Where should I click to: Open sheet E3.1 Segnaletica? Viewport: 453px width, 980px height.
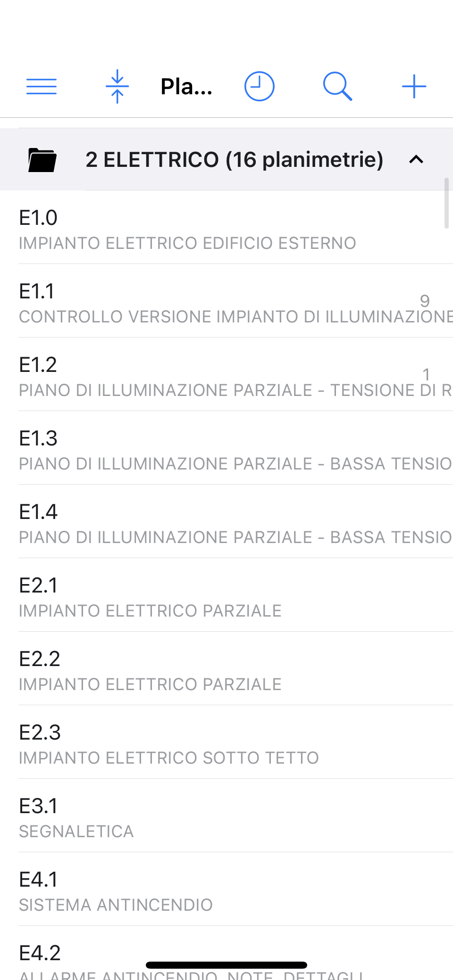(226, 815)
